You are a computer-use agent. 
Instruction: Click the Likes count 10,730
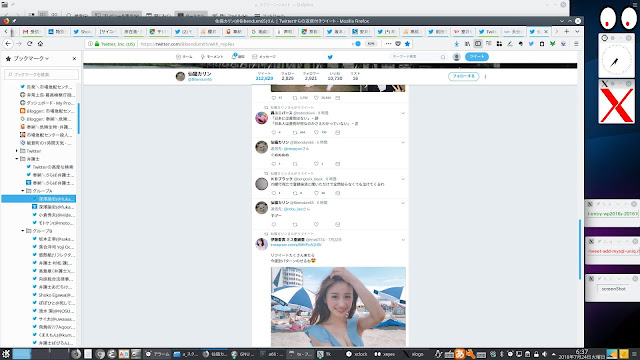coord(335,76)
